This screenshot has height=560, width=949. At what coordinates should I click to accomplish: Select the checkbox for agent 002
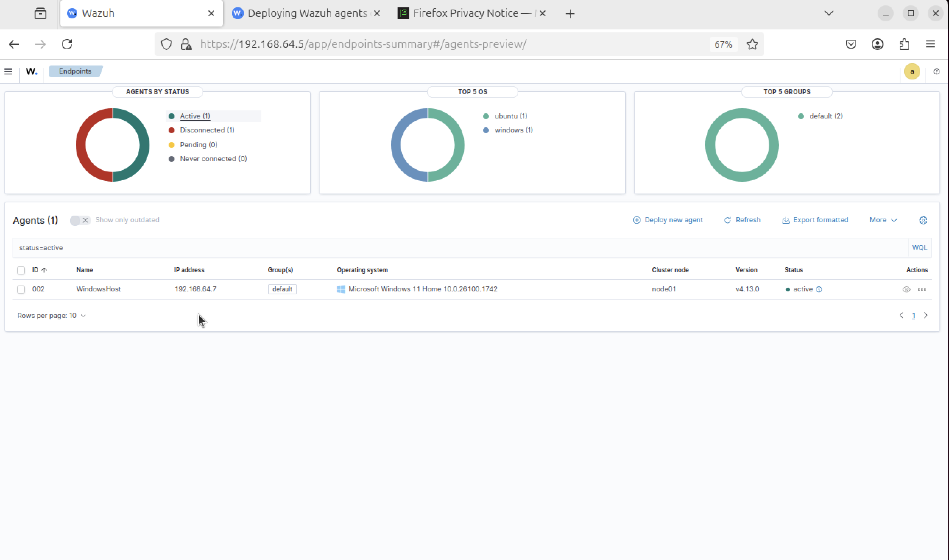click(21, 290)
